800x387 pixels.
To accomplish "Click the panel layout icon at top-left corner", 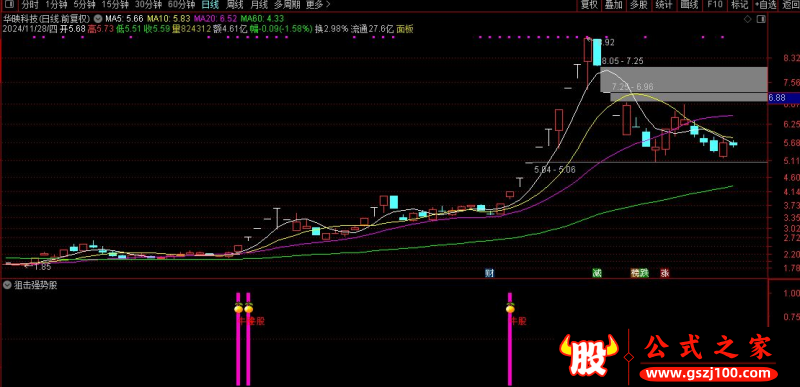I will click(10, 5).
